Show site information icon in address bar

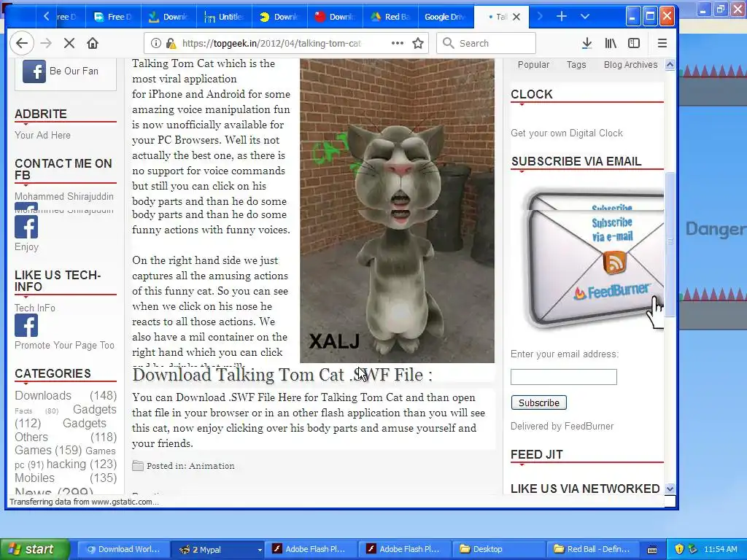click(156, 43)
